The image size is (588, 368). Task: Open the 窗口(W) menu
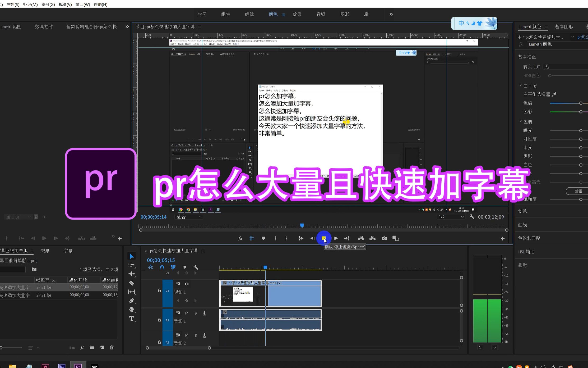point(83,4)
